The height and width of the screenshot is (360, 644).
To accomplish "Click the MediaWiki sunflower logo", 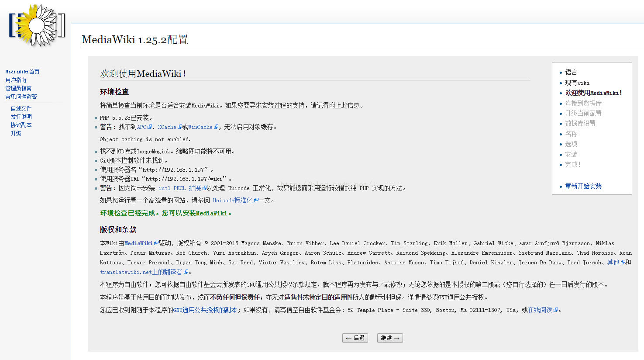I will pos(37,25).
